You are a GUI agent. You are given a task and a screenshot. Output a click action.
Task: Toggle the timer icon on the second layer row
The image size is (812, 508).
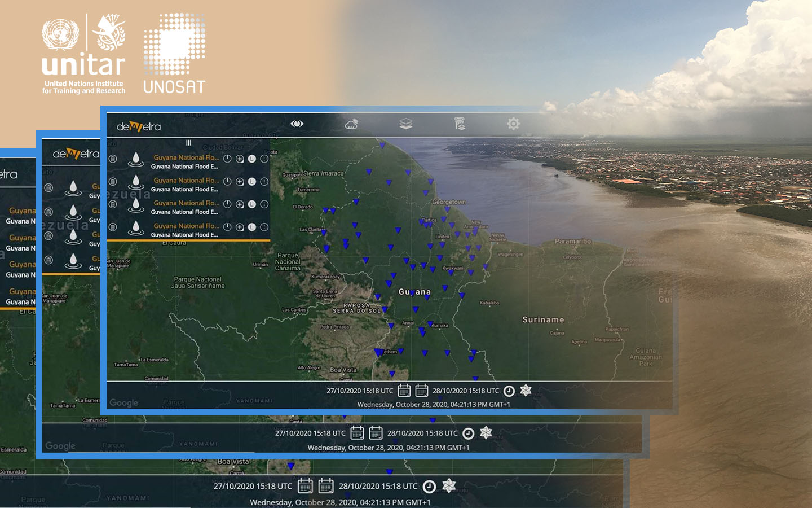tap(227, 182)
